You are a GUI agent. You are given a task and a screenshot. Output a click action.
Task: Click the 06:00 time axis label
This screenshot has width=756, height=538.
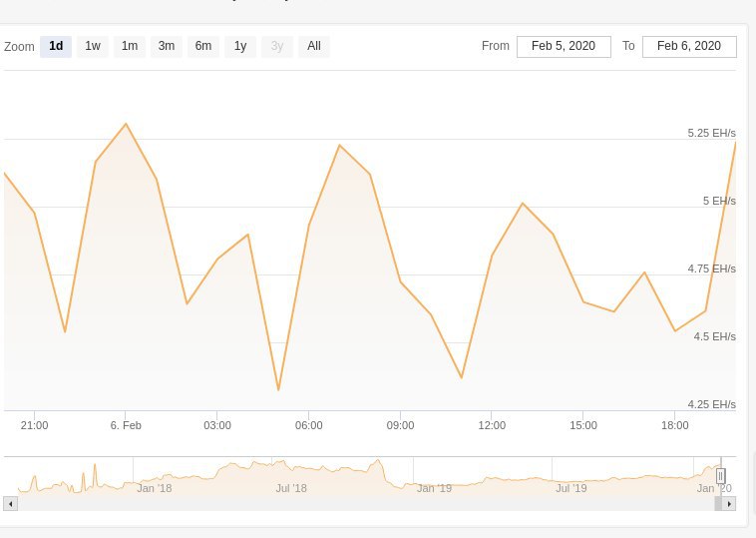coord(308,425)
